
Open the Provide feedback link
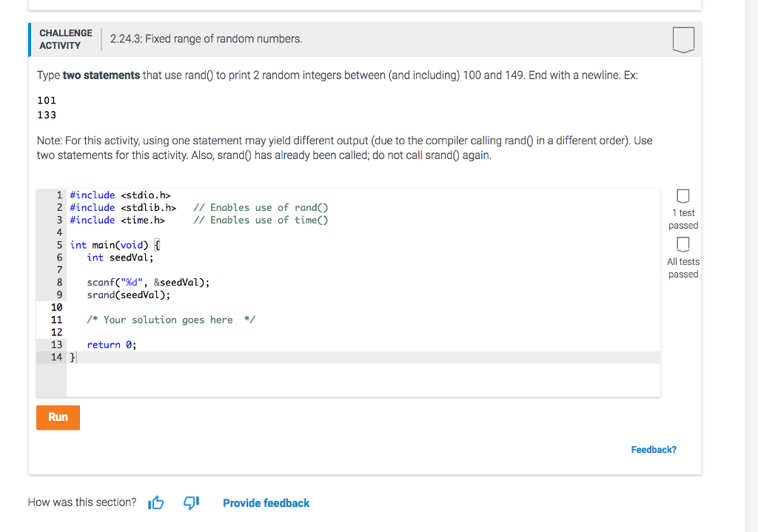pyautogui.click(x=266, y=502)
